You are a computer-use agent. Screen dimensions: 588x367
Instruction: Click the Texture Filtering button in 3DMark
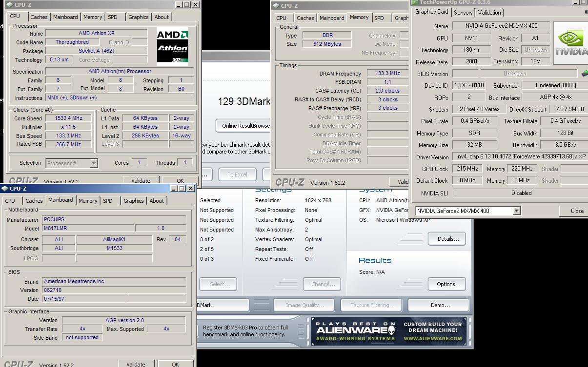coord(372,305)
